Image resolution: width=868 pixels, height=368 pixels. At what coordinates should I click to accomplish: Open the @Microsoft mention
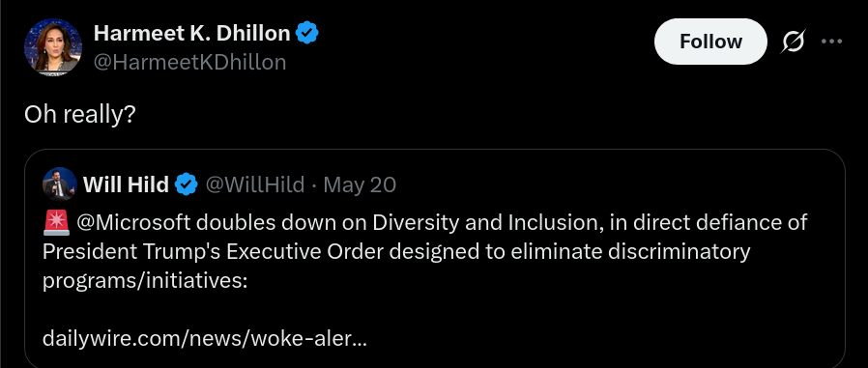pos(133,222)
